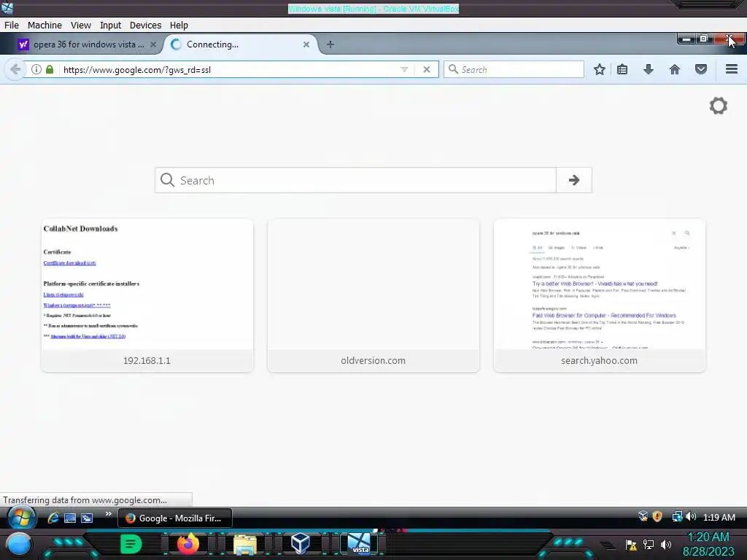
Task: Open File Explorer on host taskbar
Action: point(245,544)
